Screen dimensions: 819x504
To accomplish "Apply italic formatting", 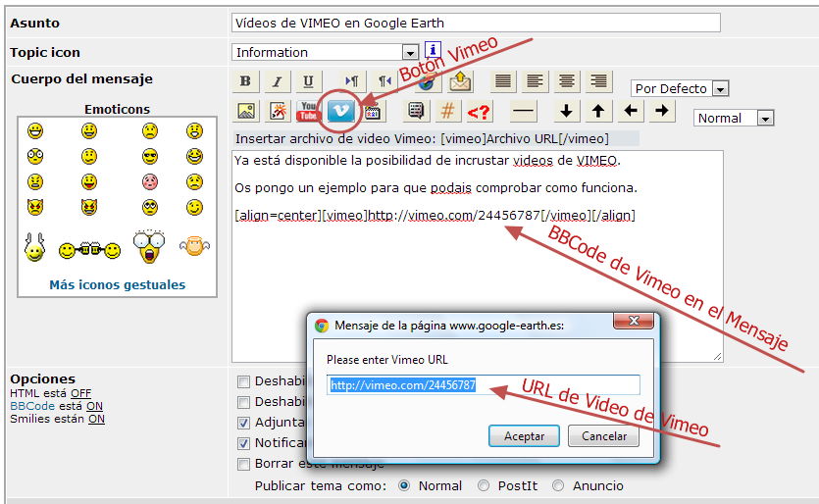I will pyautogui.click(x=277, y=81).
